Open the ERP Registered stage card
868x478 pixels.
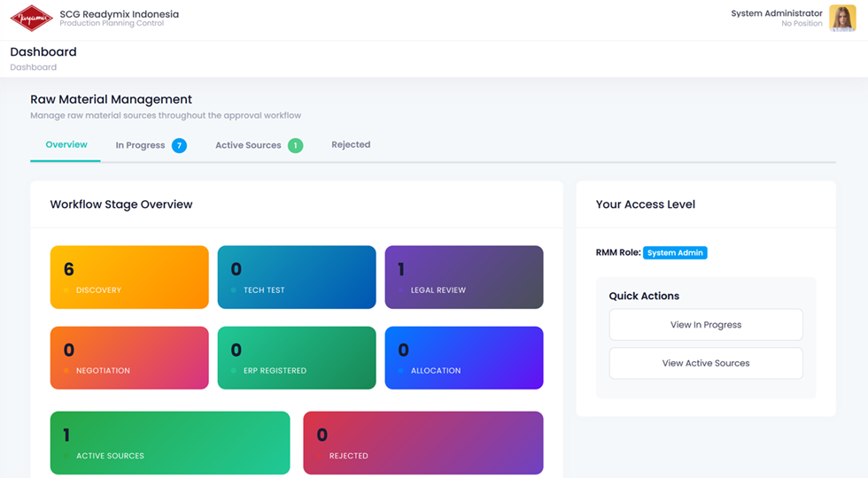click(x=297, y=358)
